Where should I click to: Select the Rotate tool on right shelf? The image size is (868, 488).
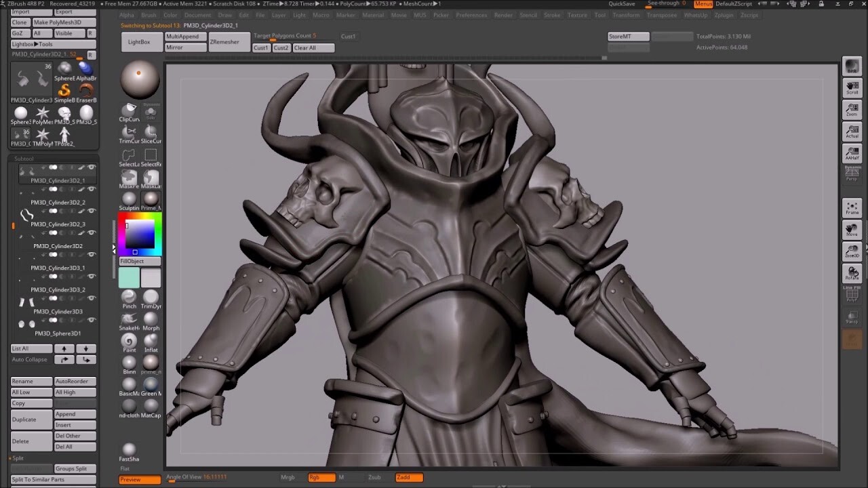852,273
